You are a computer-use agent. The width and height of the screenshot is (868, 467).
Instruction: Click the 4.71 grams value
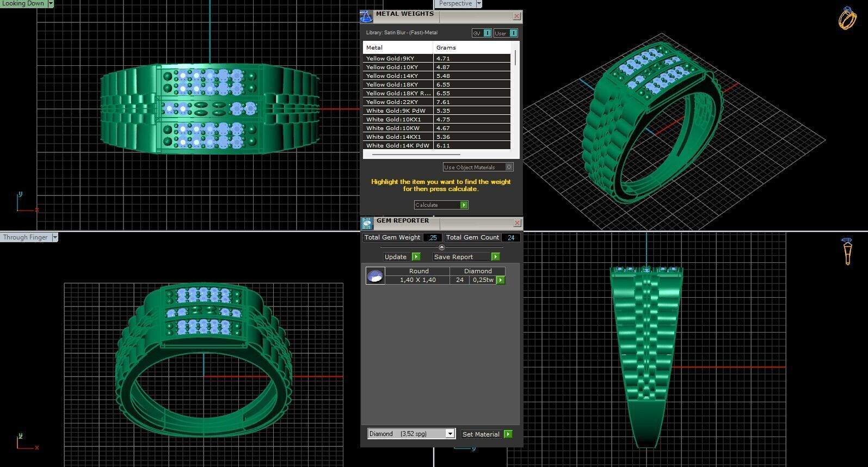(x=443, y=58)
